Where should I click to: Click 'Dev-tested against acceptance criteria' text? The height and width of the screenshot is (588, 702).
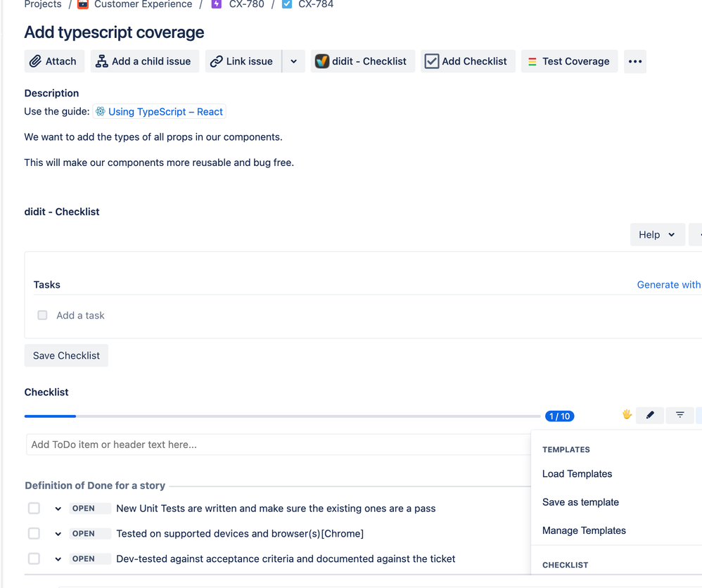click(286, 558)
